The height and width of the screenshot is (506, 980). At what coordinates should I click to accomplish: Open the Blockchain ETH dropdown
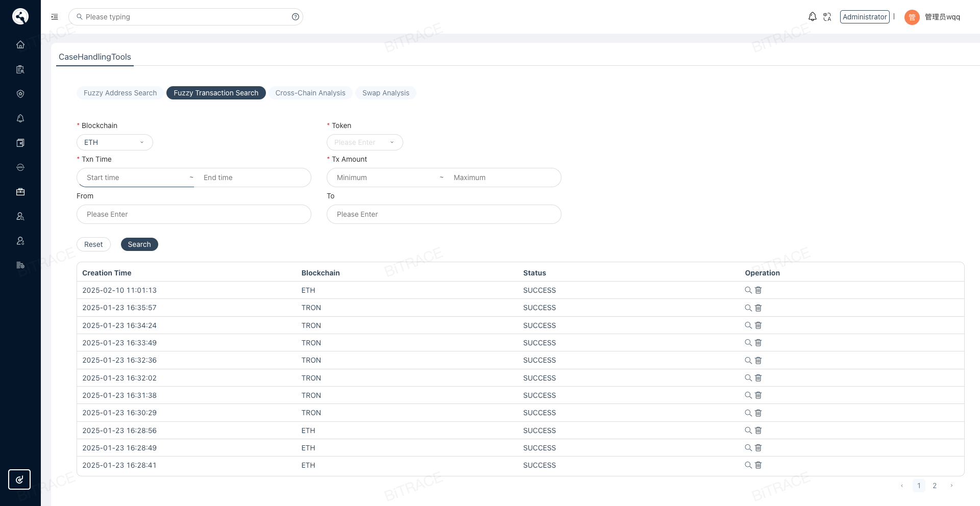[115, 142]
